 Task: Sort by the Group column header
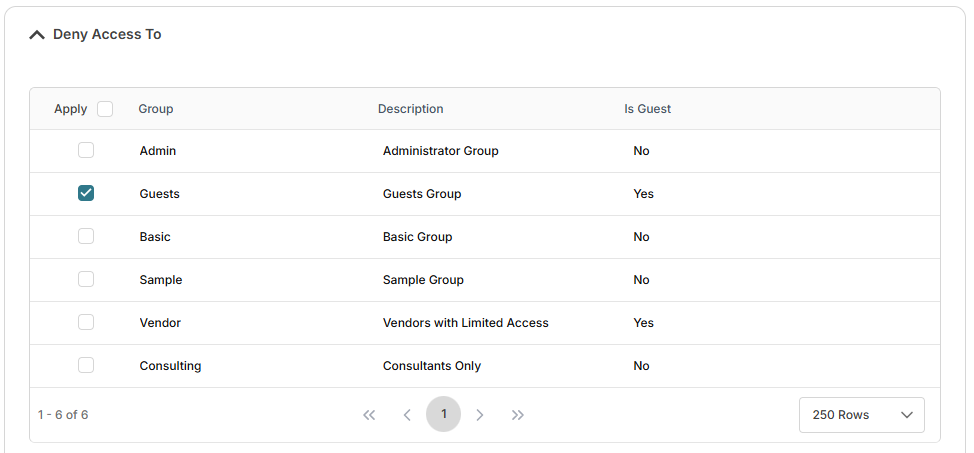[x=156, y=109]
